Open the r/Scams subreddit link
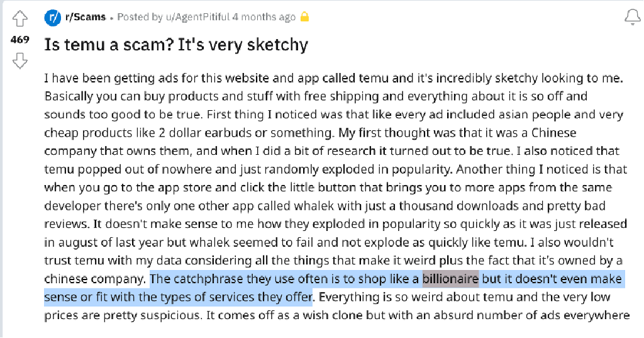Image resolution: width=644 pixels, height=338 pixels. 86,17
